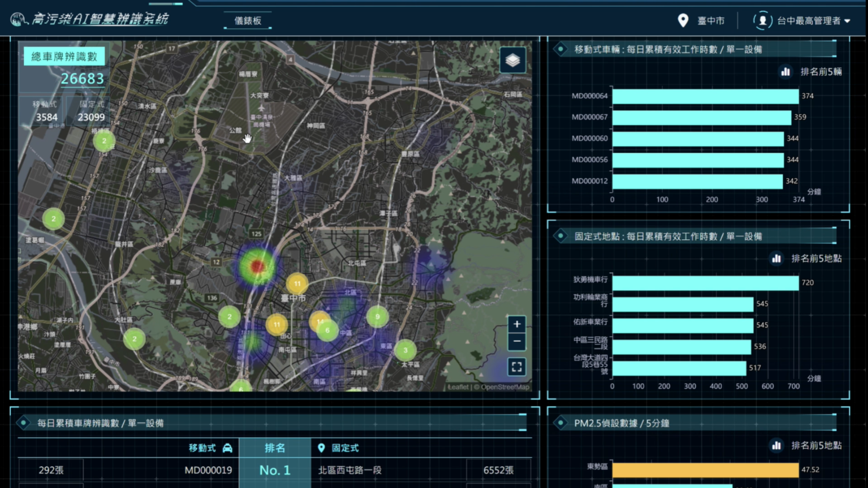
Task: Click the MD000012 bar showing 342
Action: coord(698,181)
